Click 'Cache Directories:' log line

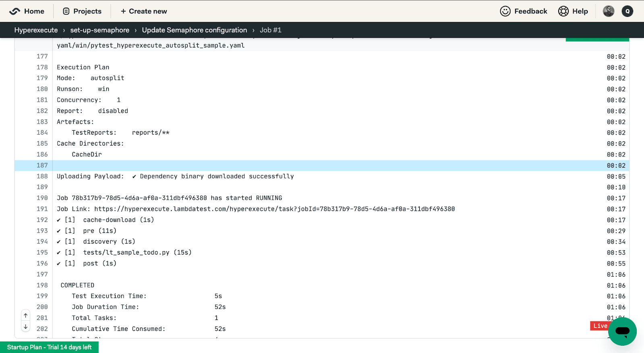tap(91, 144)
